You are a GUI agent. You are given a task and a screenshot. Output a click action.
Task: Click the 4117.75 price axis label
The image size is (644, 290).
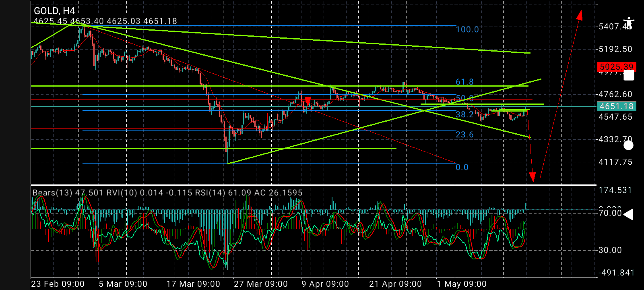click(x=615, y=162)
